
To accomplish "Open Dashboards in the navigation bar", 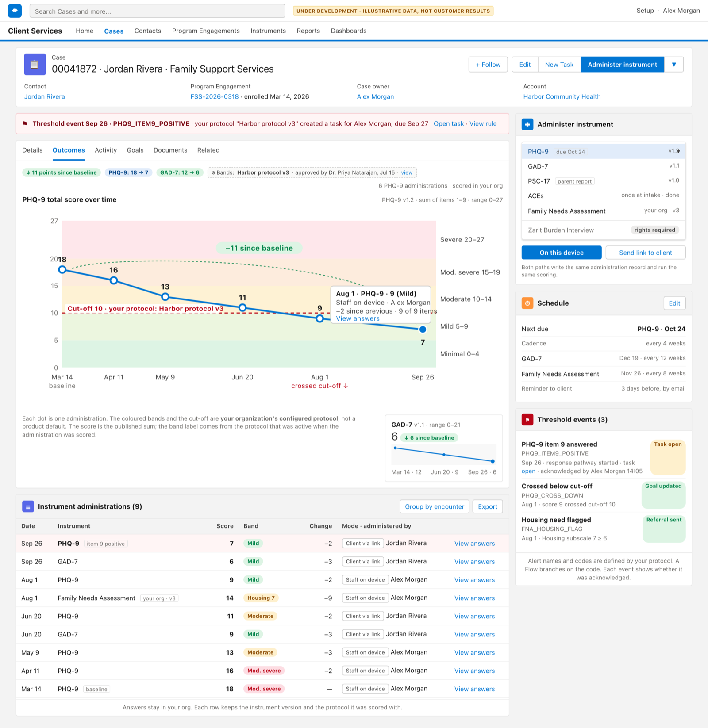I will point(349,31).
